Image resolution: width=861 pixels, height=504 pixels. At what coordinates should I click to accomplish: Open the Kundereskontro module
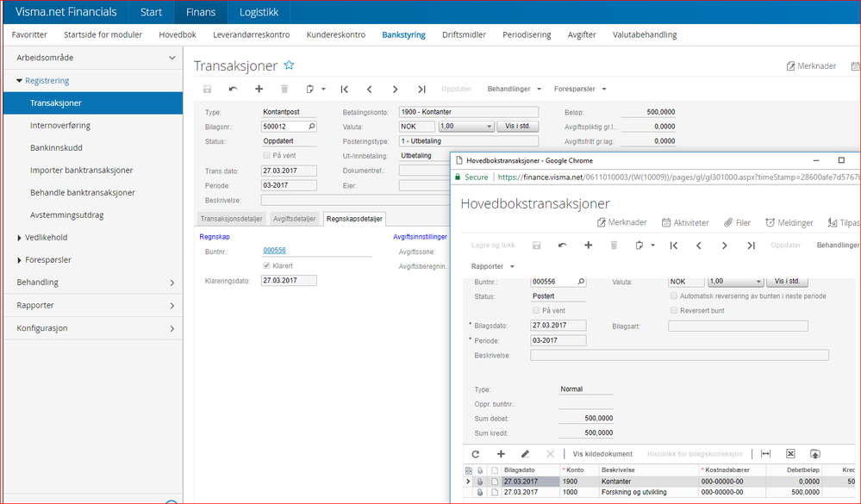point(336,34)
